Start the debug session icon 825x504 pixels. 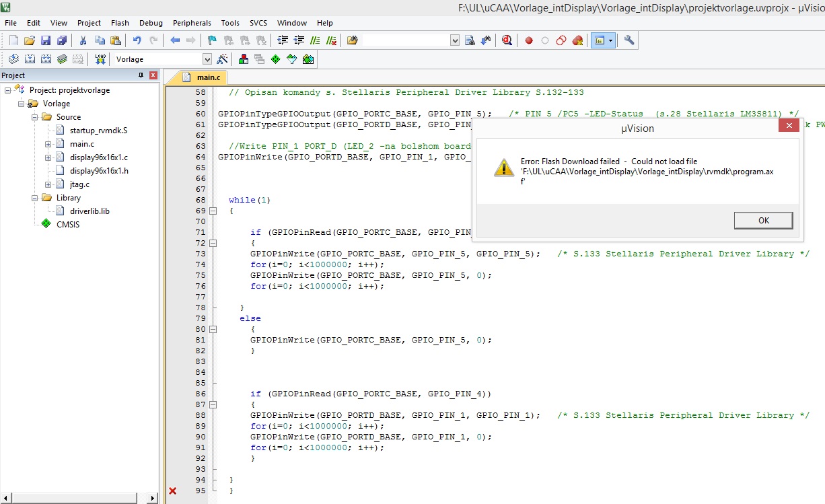(507, 40)
